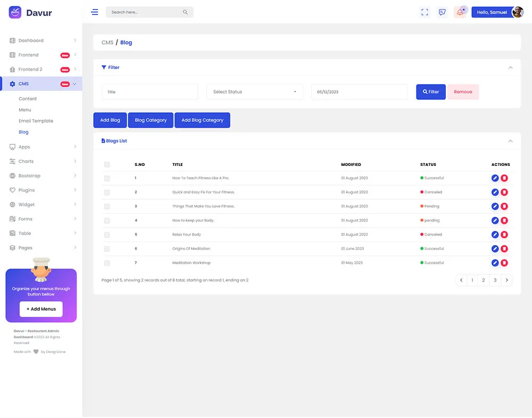Delete the blog 'Origins Of Meditation'
The width and height of the screenshot is (532, 418).
click(504, 249)
